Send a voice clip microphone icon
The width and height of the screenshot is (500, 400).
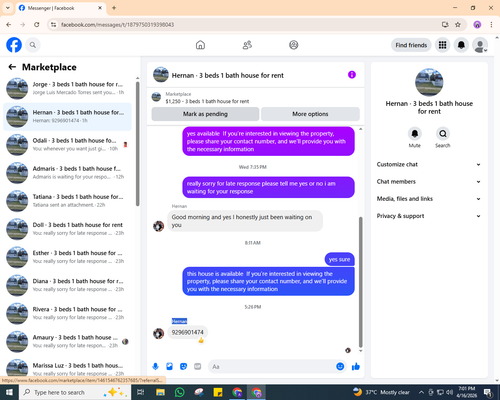(x=155, y=367)
